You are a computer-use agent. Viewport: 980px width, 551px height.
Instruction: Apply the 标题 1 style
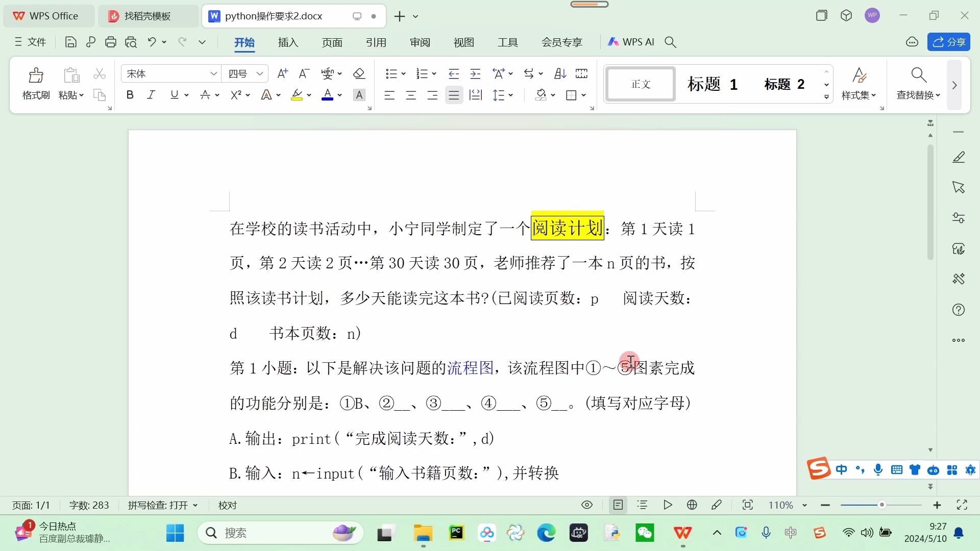tap(713, 84)
